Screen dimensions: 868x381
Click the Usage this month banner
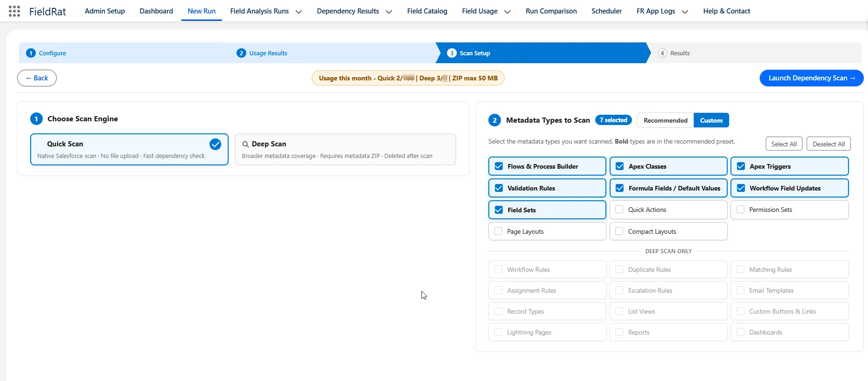(x=408, y=78)
